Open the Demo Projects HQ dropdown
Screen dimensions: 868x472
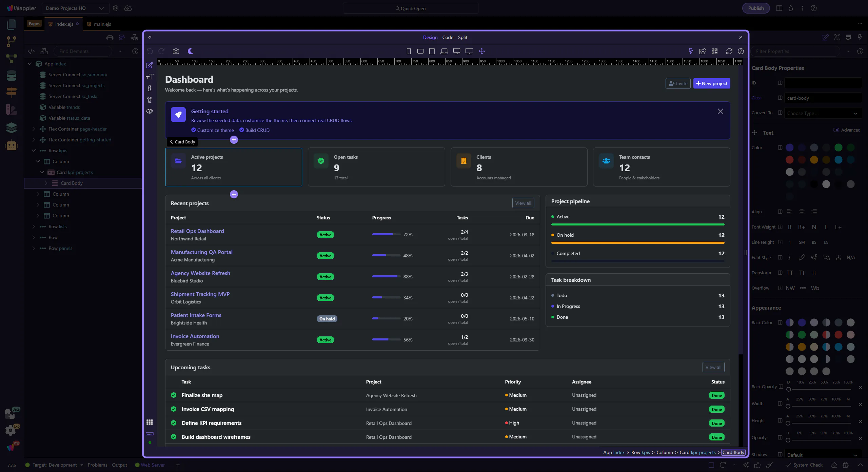[x=75, y=8]
